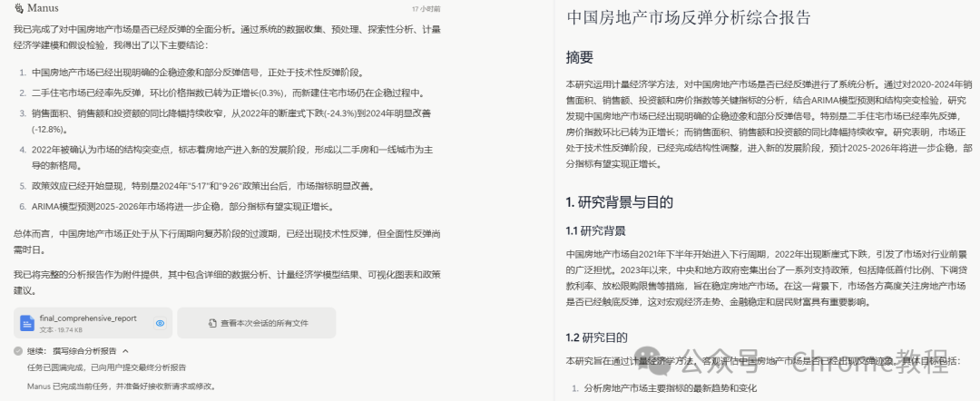Click report list item 分析房地产市场主要指标的最新趋势和变化
The image size is (980, 401).
[670, 388]
